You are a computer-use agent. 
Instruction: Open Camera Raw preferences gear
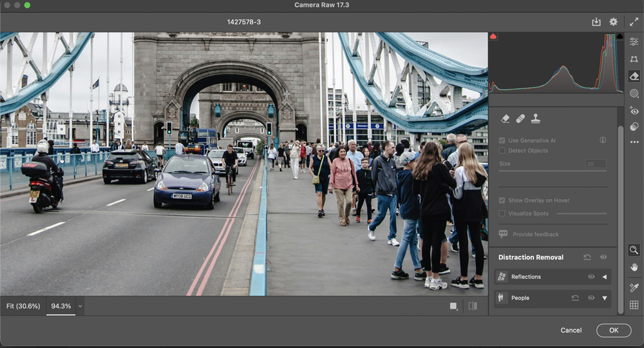coord(613,22)
